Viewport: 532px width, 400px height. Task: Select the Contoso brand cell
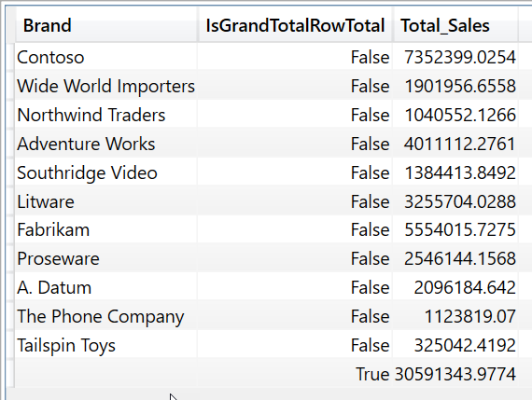pos(105,57)
